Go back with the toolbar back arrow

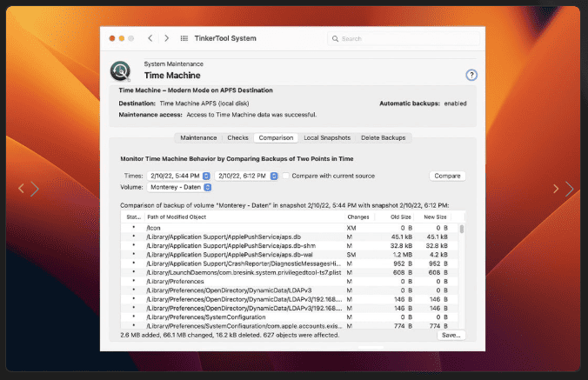point(150,38)
